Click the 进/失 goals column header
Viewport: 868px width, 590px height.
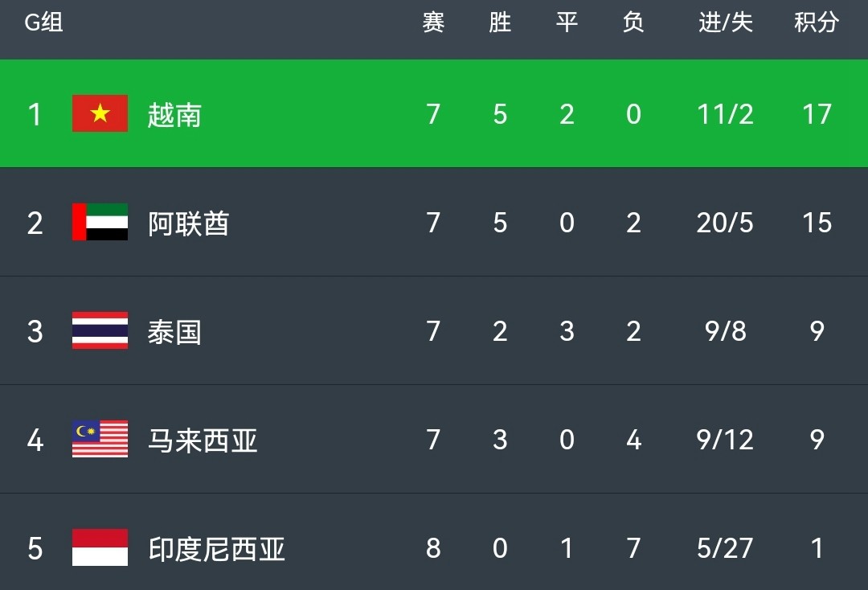point(725,23)
